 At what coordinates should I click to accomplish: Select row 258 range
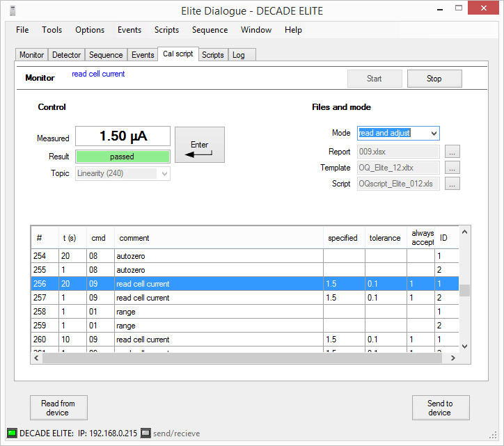coord(245,311)
